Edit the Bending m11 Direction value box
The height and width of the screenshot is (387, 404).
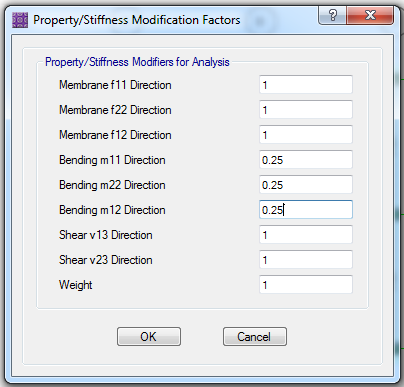[x=306, y=160]
